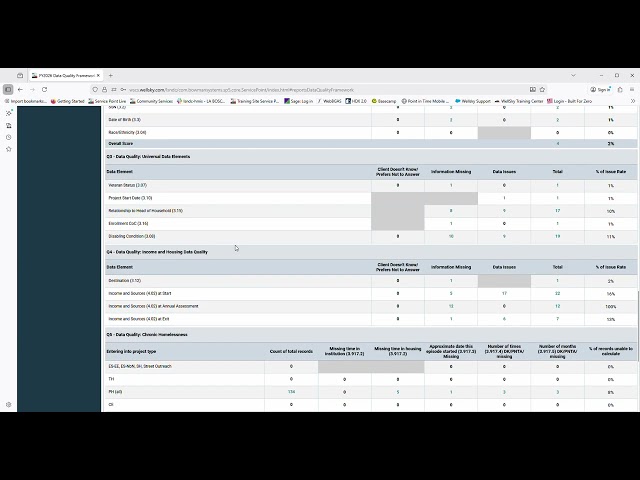Viewport: 640px width, 480px height.
Task: Close the Data Quality Framework tab
Action: 98,76
